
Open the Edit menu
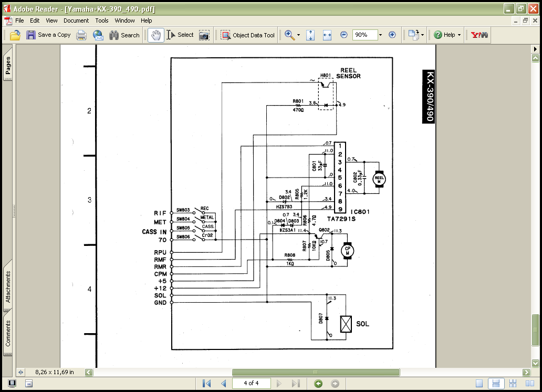[x=35, y=21]
